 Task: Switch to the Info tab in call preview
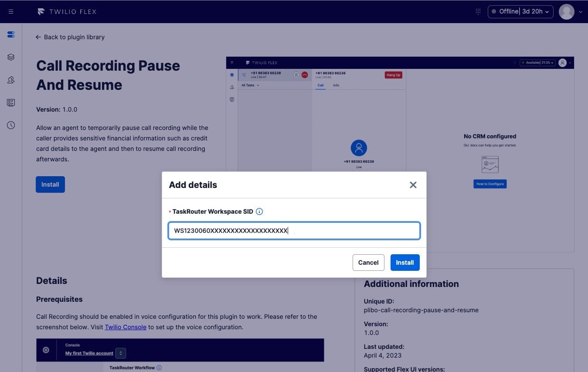[x=336, y=85]
